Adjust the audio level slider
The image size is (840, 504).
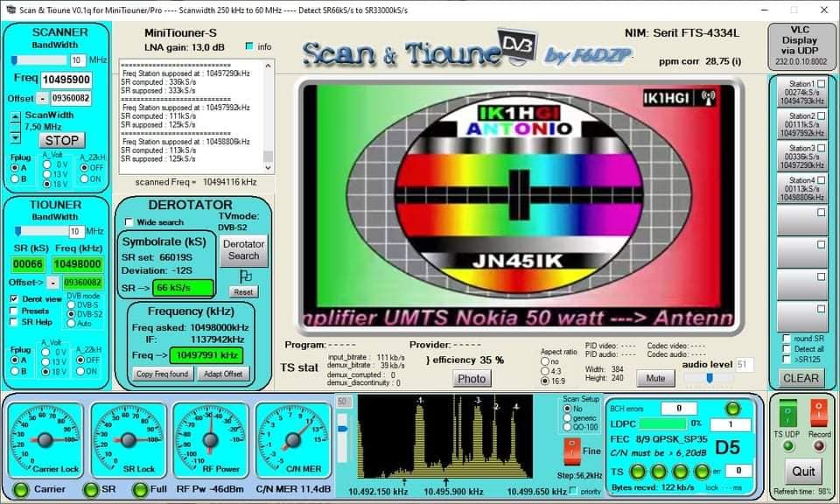[709, 378]
